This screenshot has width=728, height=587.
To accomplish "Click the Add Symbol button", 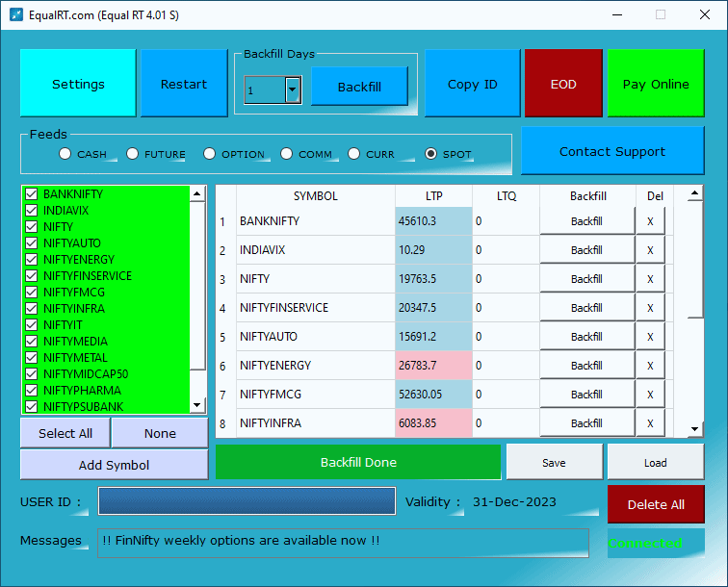I will pos(115,465).
